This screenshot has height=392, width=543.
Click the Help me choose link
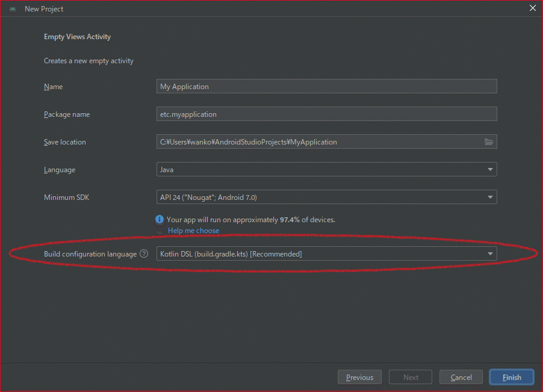click(x=193, y=231)
